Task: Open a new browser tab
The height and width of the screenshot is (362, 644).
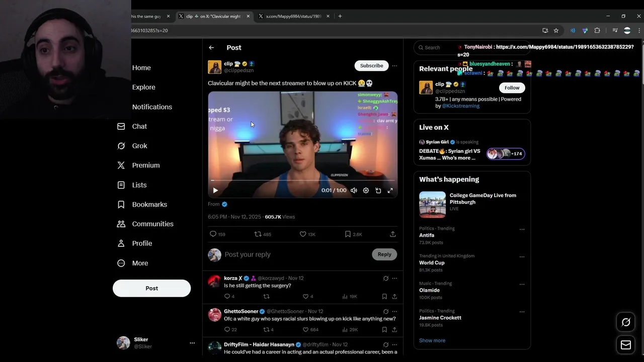Action: (x=340, y=16)
